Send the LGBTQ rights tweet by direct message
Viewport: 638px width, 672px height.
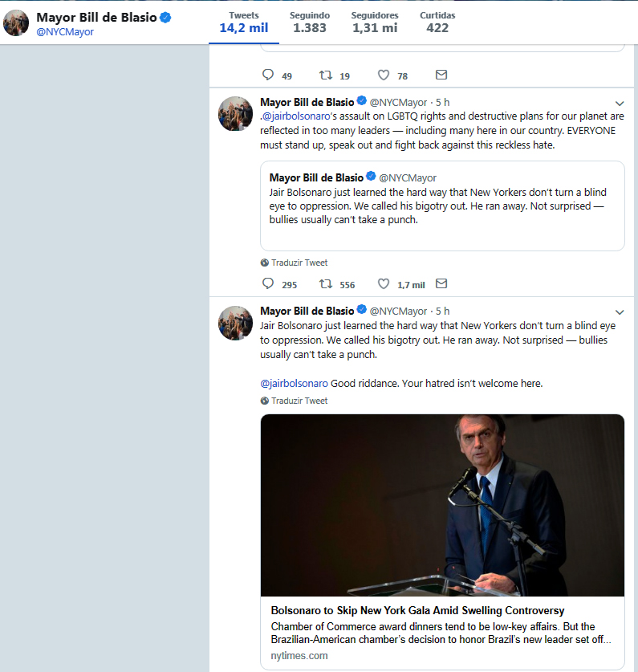[x=441, y=284]
